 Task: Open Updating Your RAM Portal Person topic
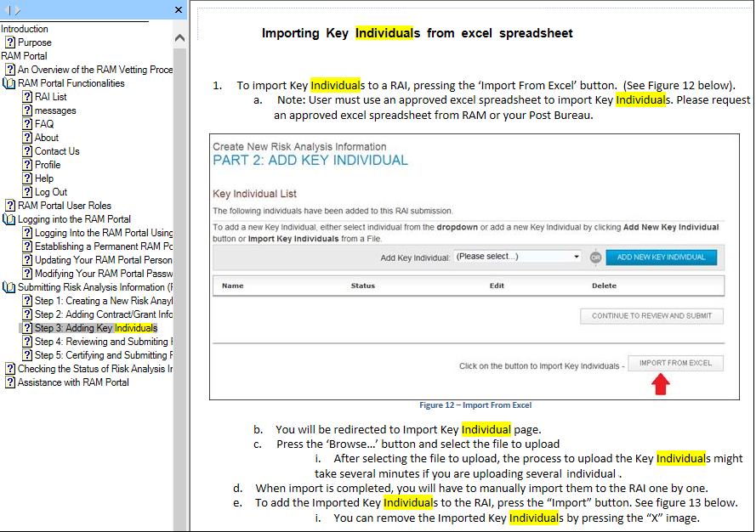point(104,260)
